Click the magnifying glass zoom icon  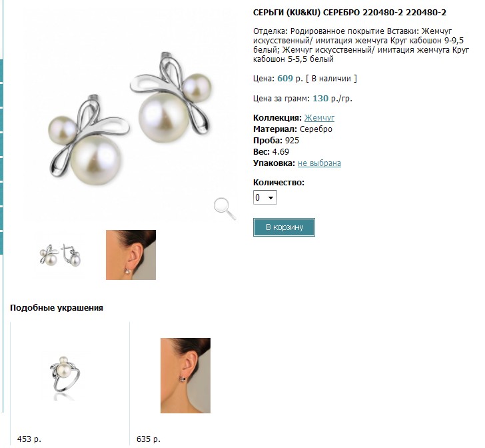pos(225,209)
